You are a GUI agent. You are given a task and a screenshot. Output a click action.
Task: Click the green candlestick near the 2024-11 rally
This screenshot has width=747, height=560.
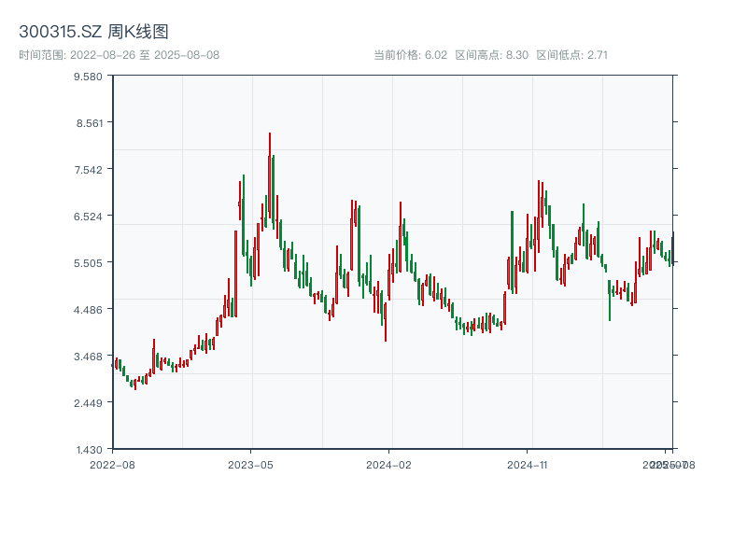[512, 252]
